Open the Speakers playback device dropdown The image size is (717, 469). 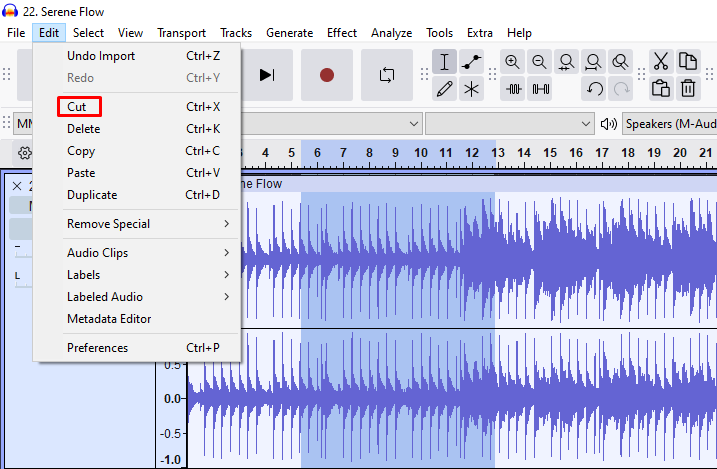669,124
